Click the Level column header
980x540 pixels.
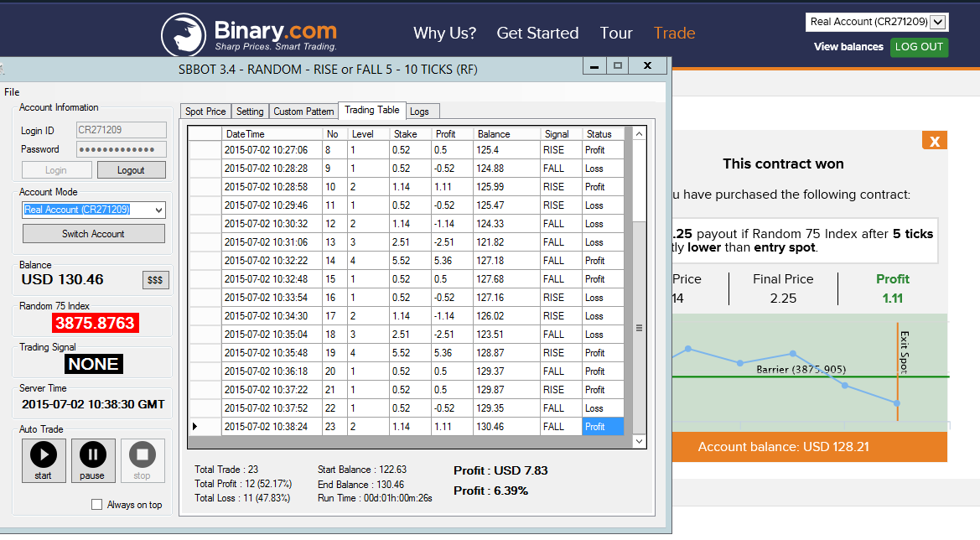click(369, 134)
